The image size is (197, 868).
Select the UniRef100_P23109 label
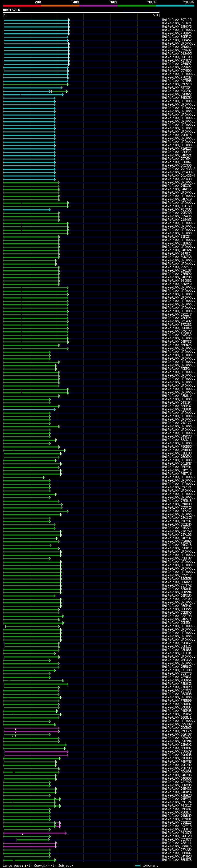tap(177, 599)
